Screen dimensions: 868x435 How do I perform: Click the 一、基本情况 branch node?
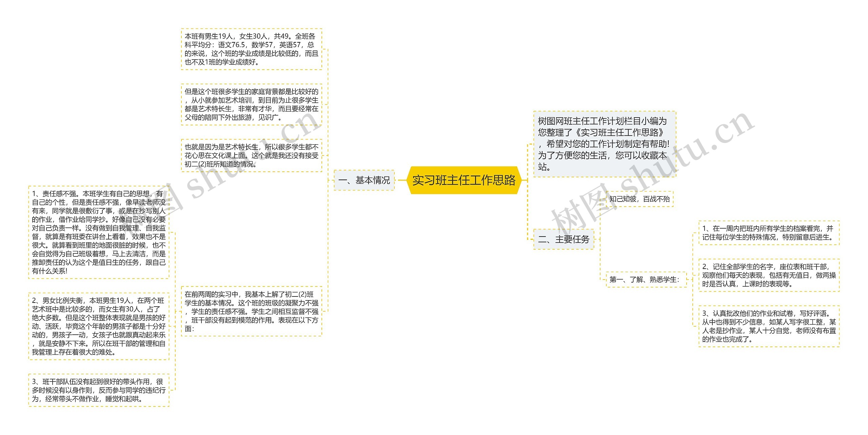pyautogui.click(x=364, y=180)
